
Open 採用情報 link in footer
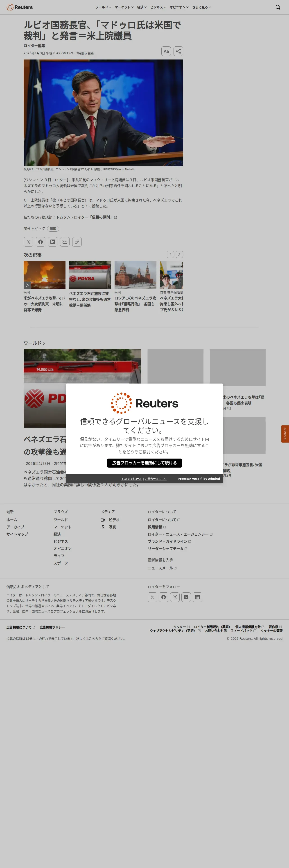[x=157, y=527]
